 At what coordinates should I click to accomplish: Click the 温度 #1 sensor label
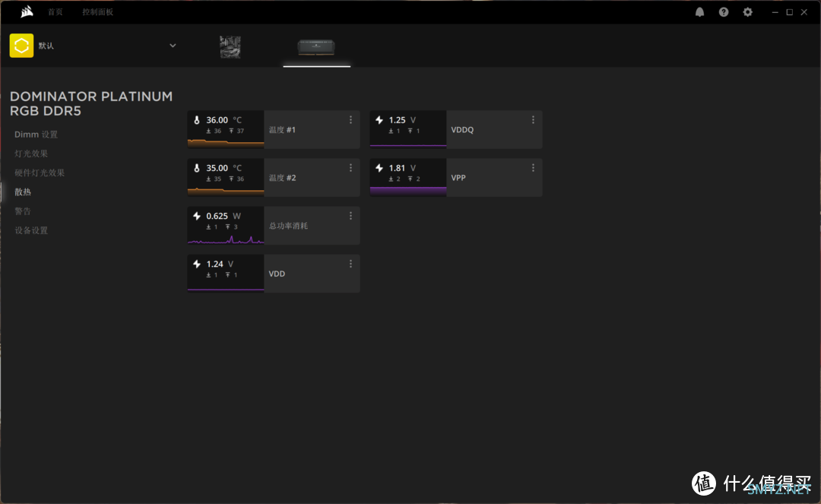click(282, 130)
